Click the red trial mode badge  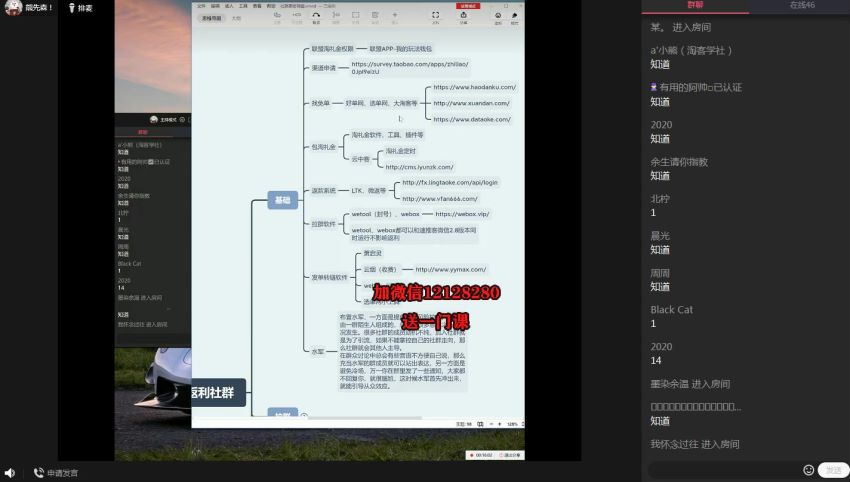[467, 6]
